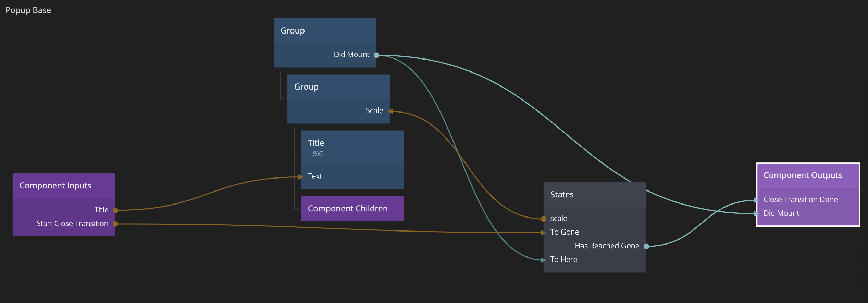Select the Title Text node header
The height and width of the screenshot is (303, 868).
[352, 148]
